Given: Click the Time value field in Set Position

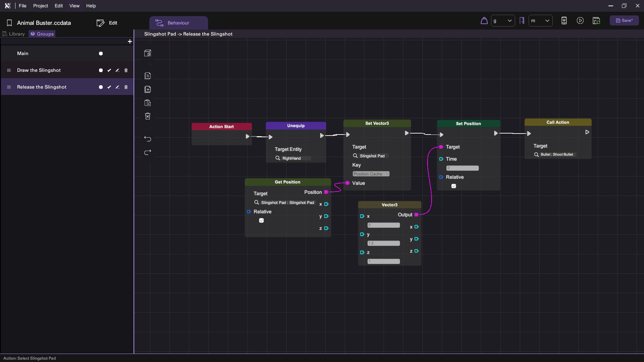Looking at the screenshot, I should click(x=462, y=168).
